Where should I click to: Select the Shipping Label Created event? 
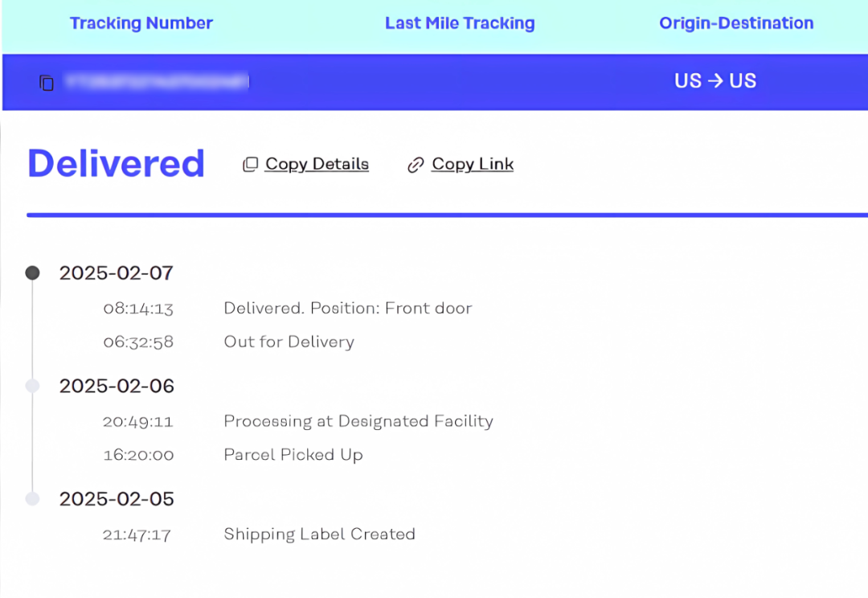319,535
